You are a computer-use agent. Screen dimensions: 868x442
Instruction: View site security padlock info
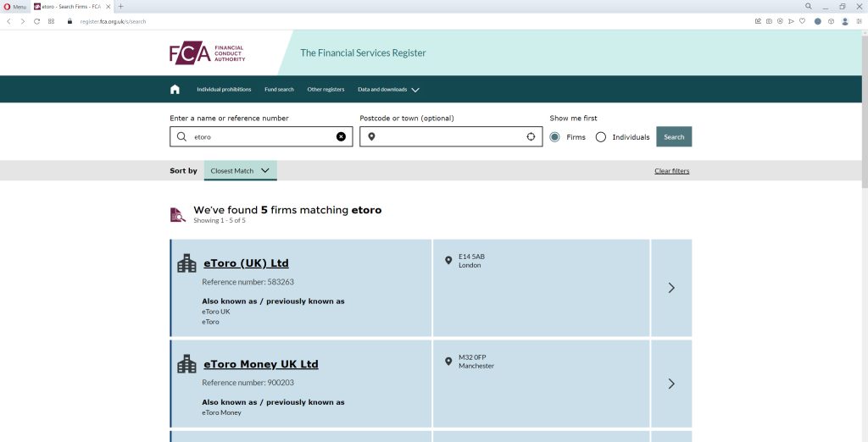70,21
